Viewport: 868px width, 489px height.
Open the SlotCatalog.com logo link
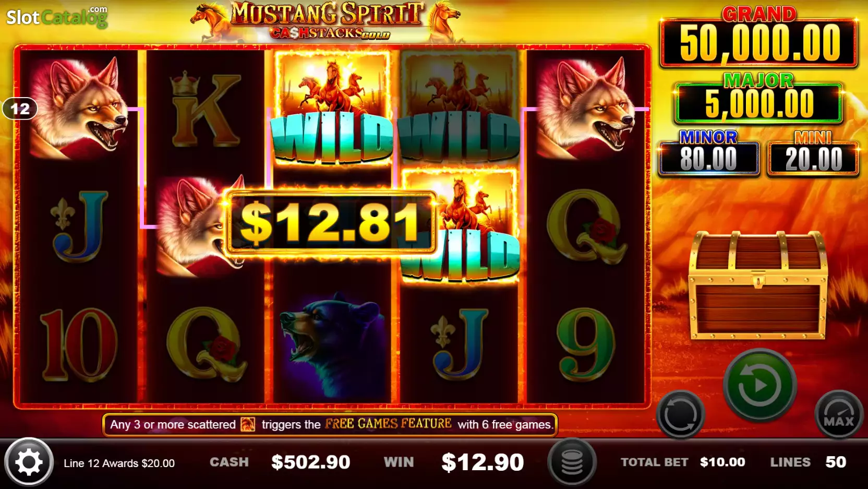click(x=57, y=17)
